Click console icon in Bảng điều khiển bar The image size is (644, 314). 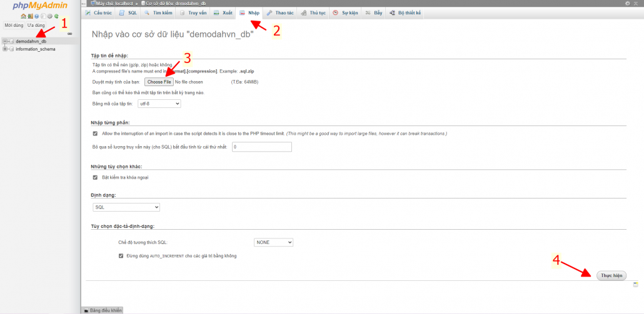click(86, 311)
